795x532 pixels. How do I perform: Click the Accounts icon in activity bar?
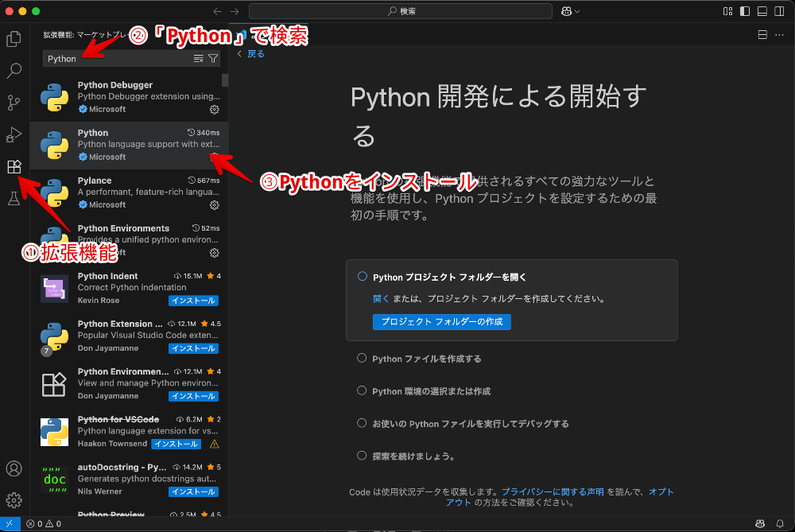click(14, 468)
